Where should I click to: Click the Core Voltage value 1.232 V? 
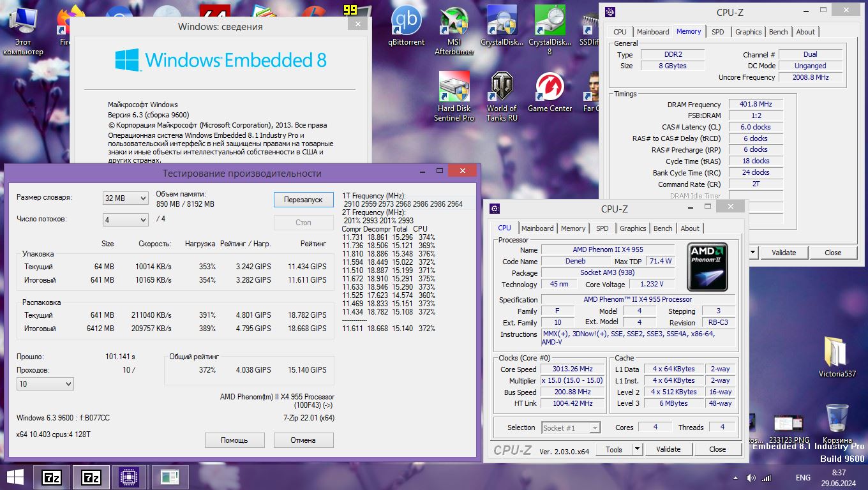coord(652,285)
